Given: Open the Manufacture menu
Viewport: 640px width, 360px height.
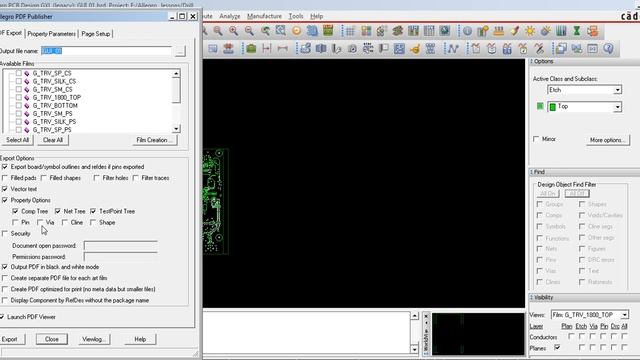Looking at the screenshot, I should [264, 16].
